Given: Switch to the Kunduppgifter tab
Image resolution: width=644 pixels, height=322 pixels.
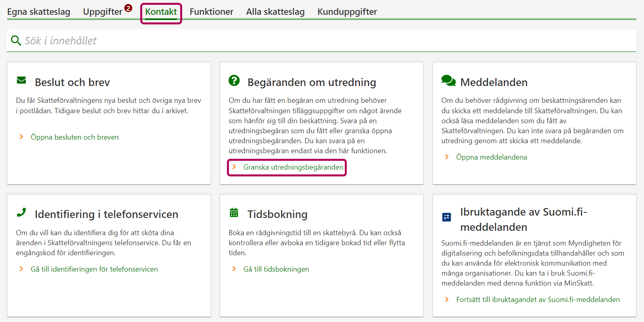Looking at the screenshot, I should click(x=347, y=12).
